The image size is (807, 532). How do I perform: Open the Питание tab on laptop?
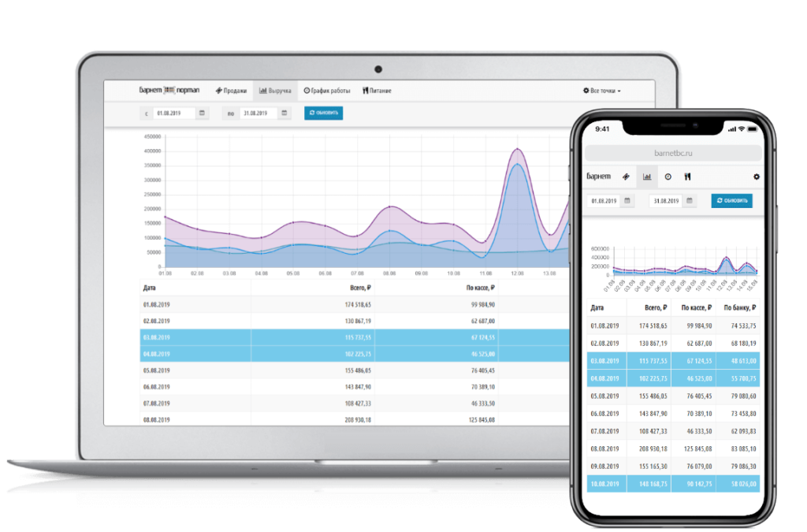coord(377,91)
